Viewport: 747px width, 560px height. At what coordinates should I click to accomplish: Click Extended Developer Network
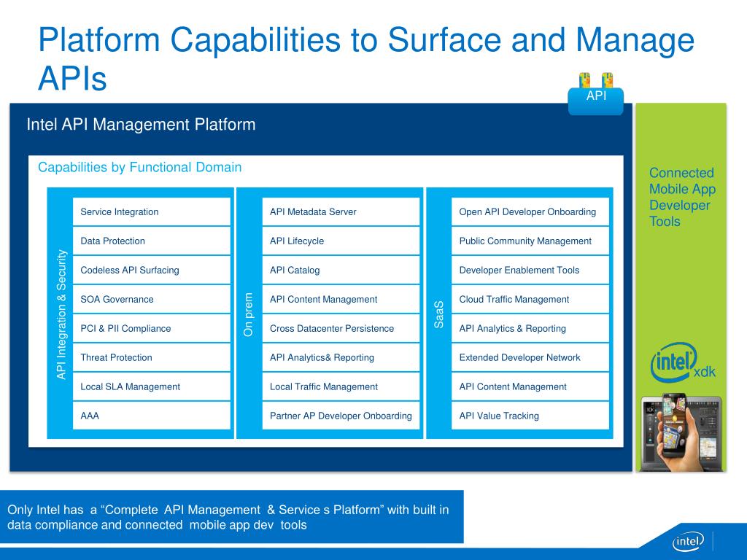coord(530,357)
